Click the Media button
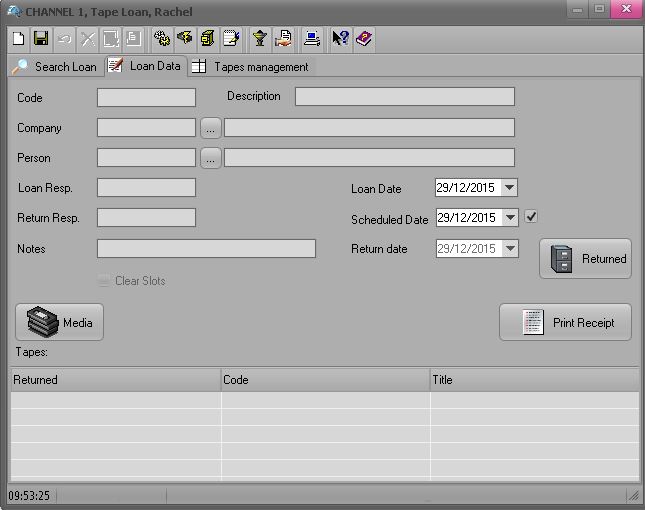 point(60,322)
